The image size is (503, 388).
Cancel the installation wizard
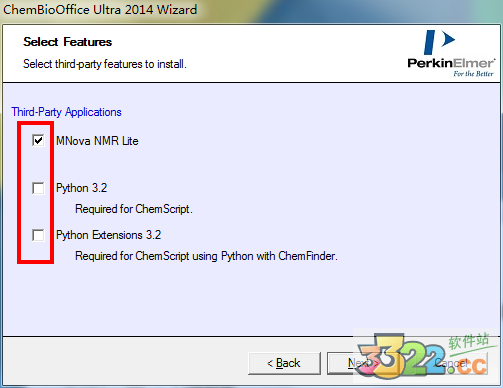(x=451, y=363)
